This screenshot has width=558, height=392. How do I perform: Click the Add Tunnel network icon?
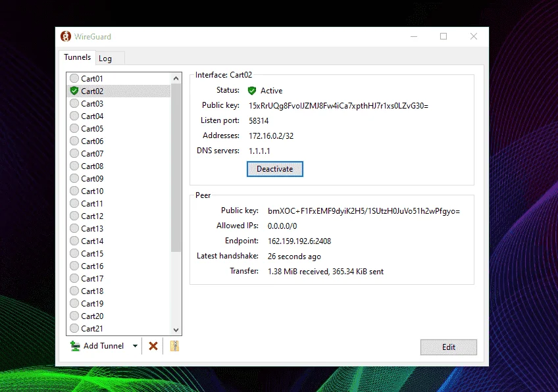pos(75,346)
